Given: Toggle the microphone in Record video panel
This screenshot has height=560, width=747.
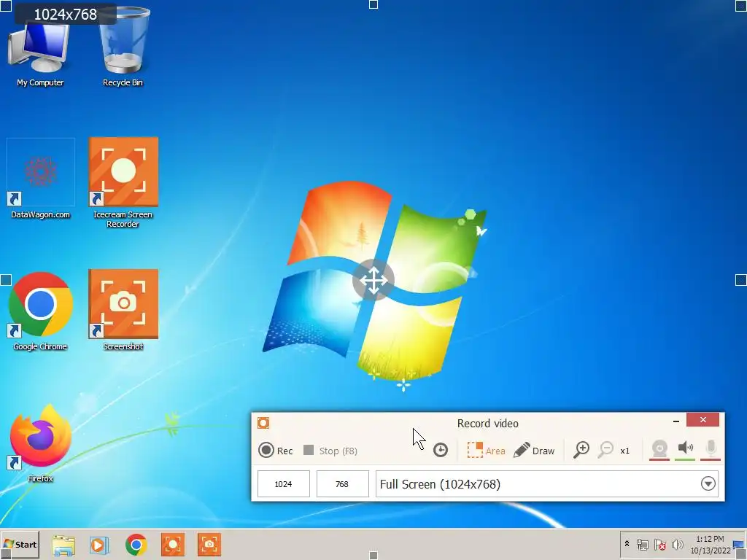Looking at the screenshot, I should 711,448.
